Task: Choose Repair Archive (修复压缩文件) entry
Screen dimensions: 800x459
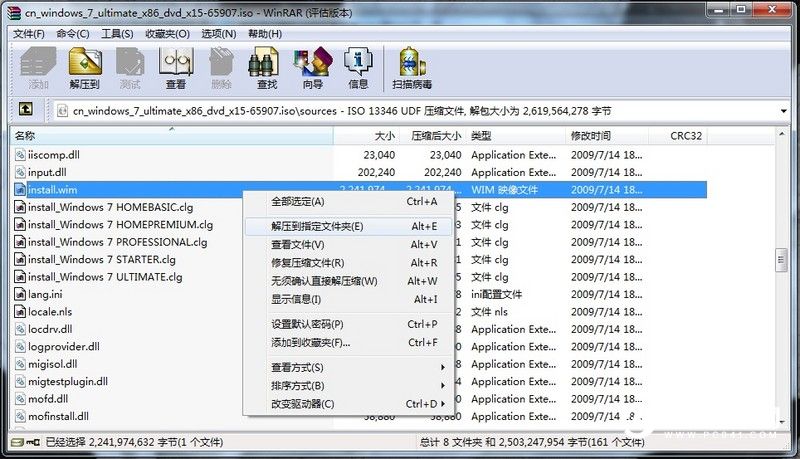Action: click(348, 263)
